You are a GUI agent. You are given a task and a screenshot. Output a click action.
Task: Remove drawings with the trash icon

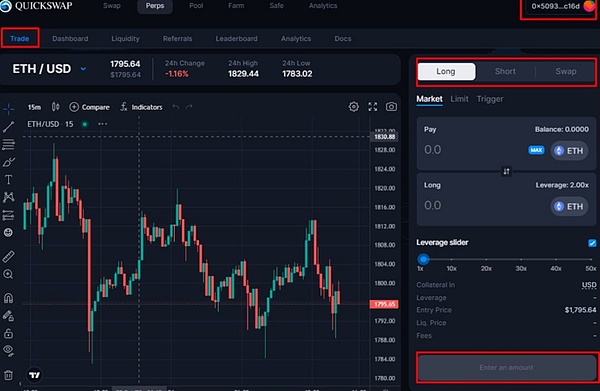coord(8,375)
